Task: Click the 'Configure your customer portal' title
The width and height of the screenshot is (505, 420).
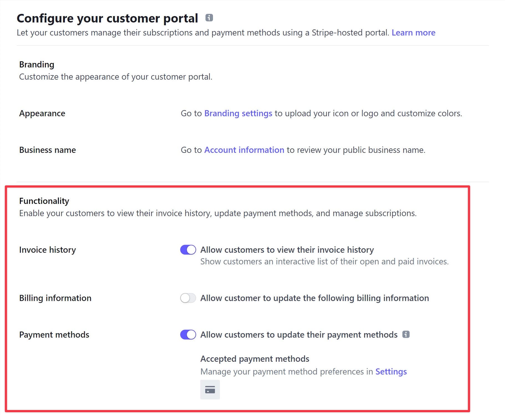Action: (107, 18)
